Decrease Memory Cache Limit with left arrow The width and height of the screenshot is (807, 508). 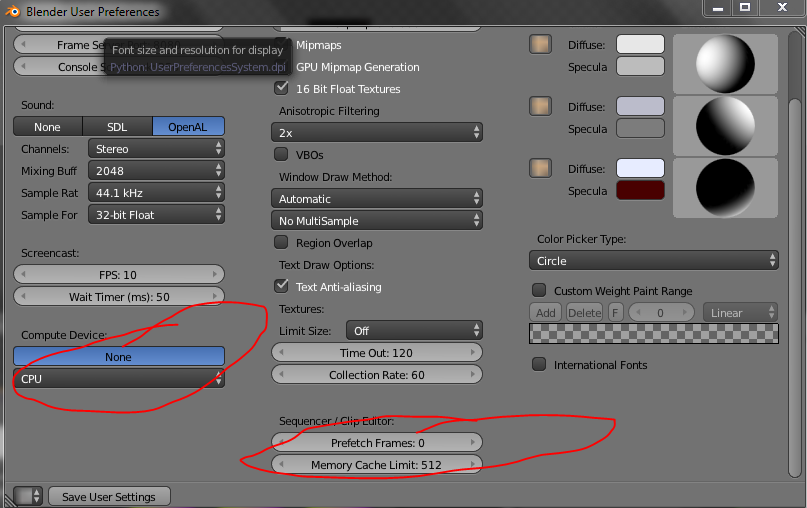[281, 464]
